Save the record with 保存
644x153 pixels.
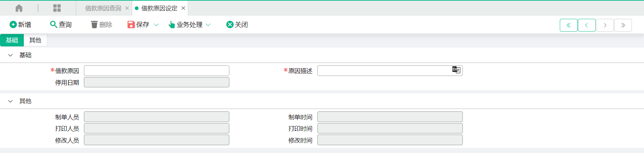138,25
